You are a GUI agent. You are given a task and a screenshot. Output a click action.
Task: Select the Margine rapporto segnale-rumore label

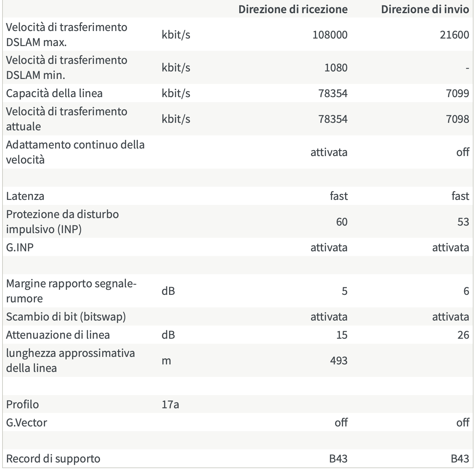(71, 291)
